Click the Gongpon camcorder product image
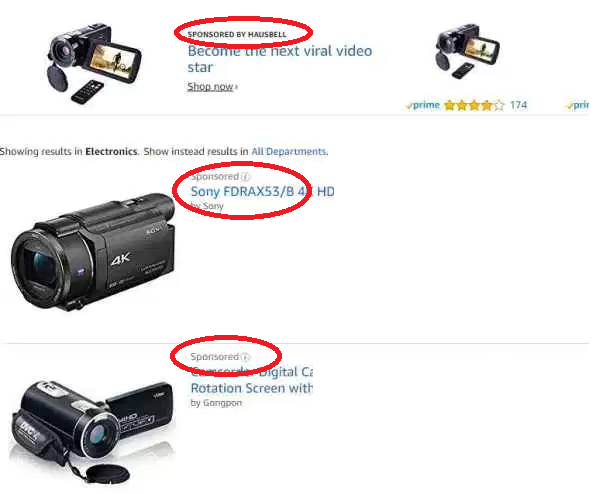Image resolution: width=607 pixels, height=494 pixels. pos(92,431)
